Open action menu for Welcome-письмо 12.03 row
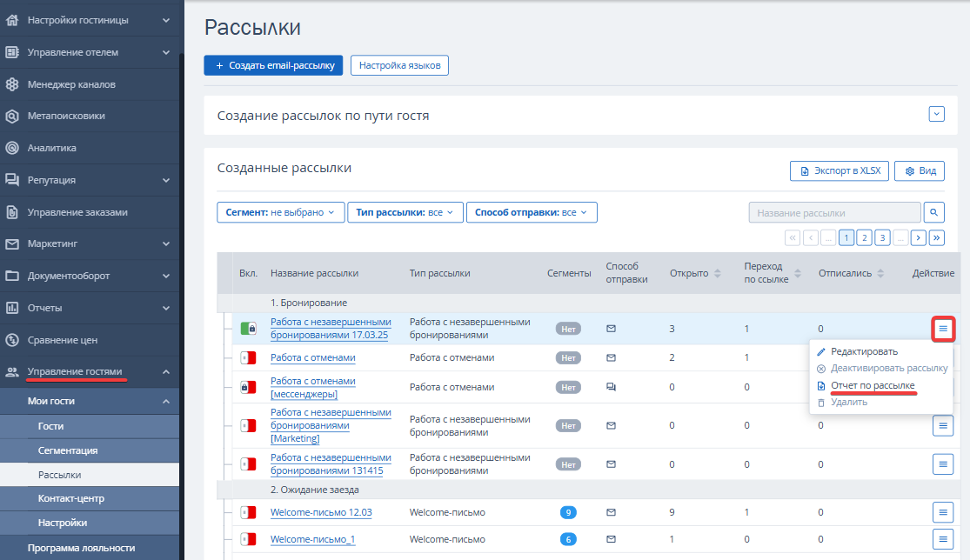Screen dimensions: 970x560 [x=943, y=512]
